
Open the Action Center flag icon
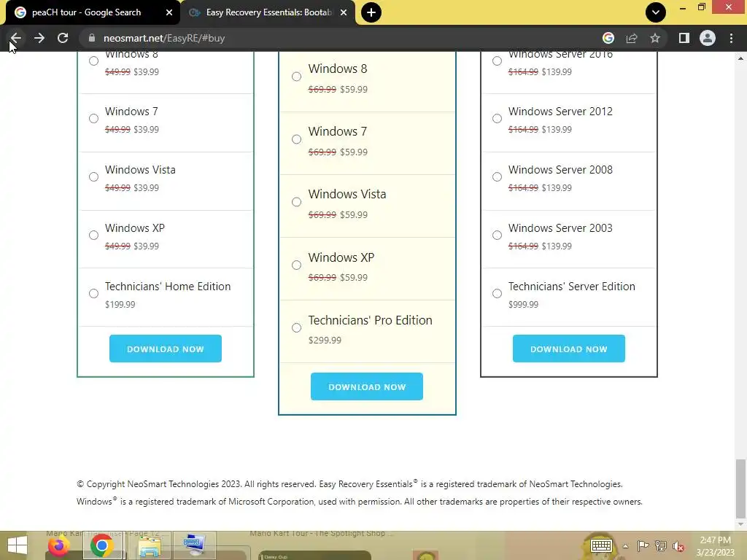643,545
